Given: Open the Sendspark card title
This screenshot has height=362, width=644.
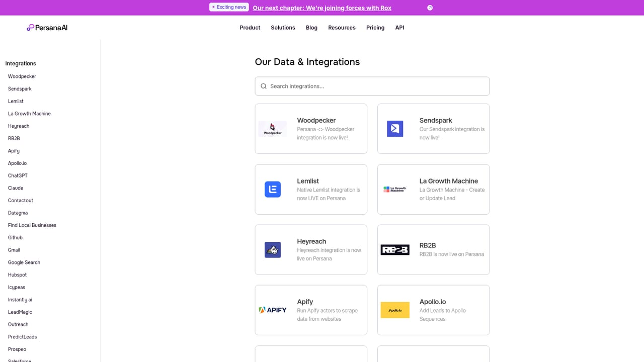Looking at the screenshot, I should pyautogui.click(x=436, y=120).
